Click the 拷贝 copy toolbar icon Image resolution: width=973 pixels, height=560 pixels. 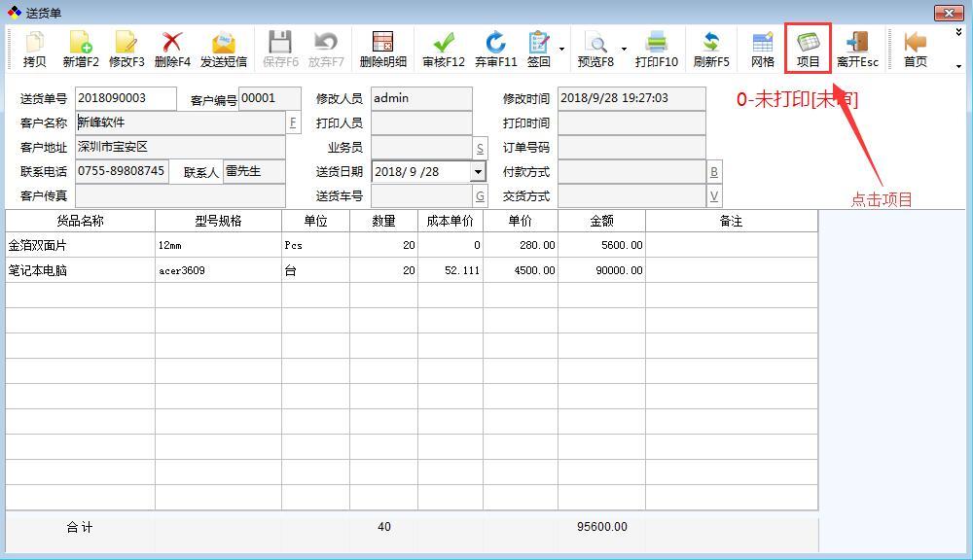(x=34, y=49)
